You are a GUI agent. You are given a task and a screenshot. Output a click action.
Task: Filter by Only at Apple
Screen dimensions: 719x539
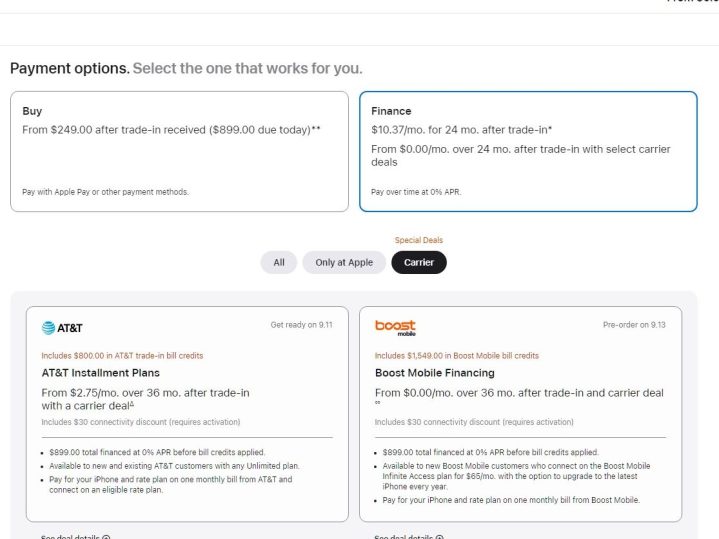click(x=344, y=262)
